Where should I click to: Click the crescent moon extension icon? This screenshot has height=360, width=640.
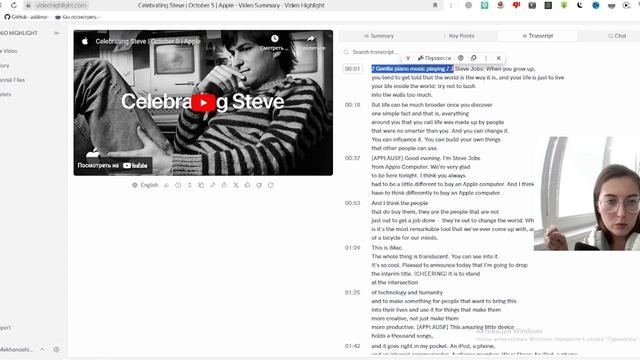pyautogui.click(x=580, y=5)
